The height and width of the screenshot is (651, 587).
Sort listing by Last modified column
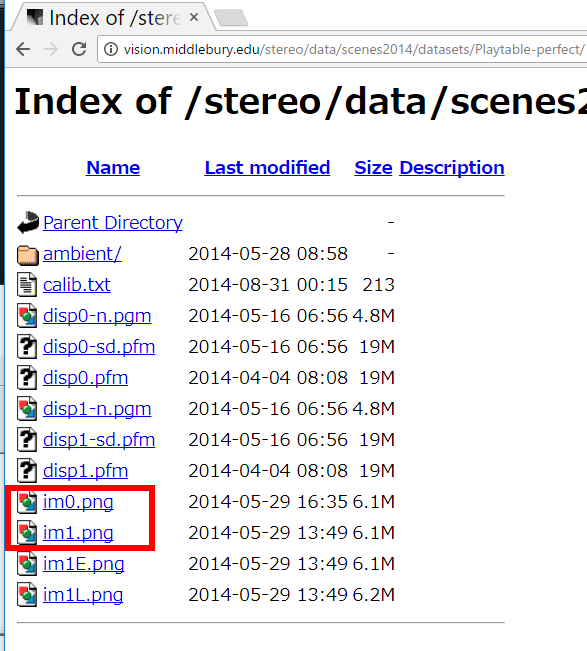267,168
